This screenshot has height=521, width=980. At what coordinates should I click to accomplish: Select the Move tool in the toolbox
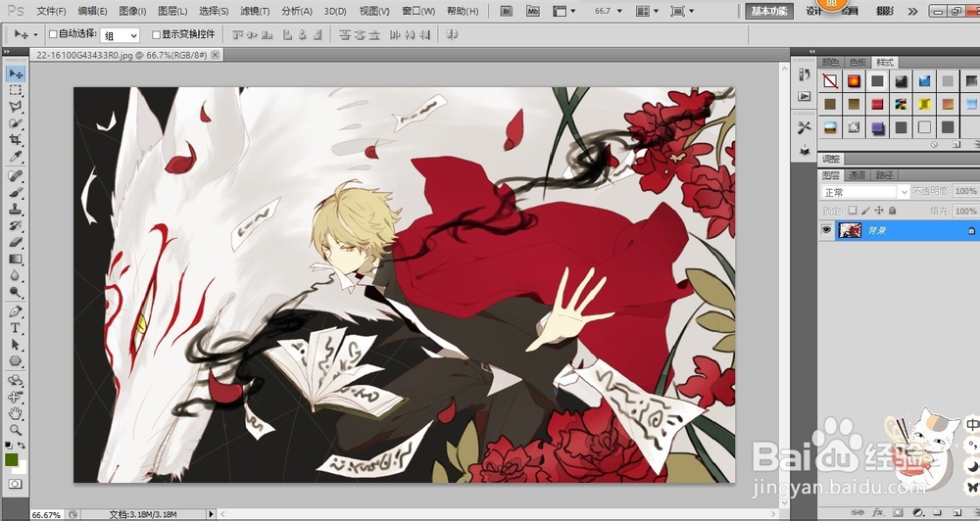coord(16,73)
